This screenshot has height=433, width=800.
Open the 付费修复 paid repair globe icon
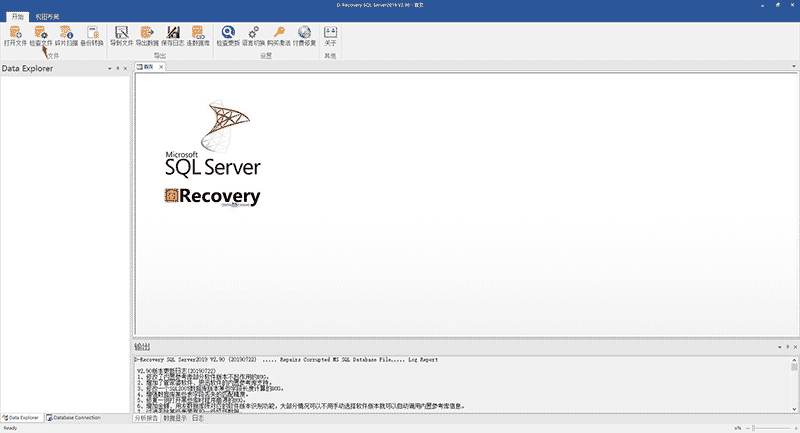point(305,33)
